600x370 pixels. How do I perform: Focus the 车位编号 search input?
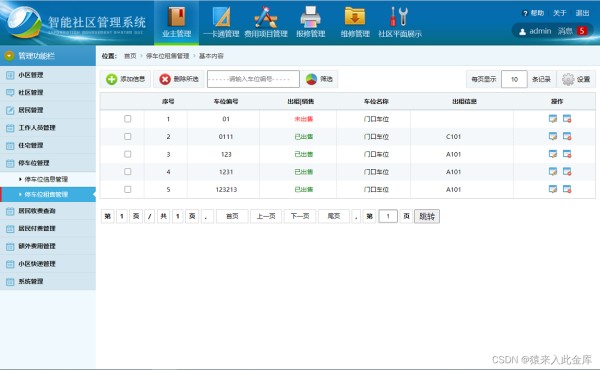253,79
